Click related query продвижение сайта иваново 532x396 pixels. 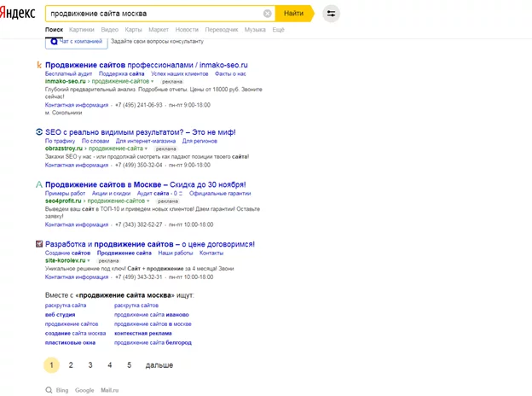click(151, 314)
